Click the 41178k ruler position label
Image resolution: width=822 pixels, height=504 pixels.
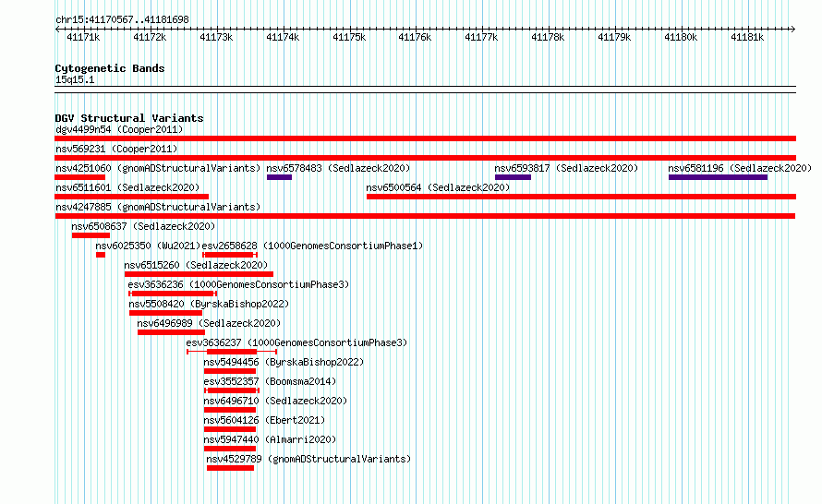tap(548, 37)
